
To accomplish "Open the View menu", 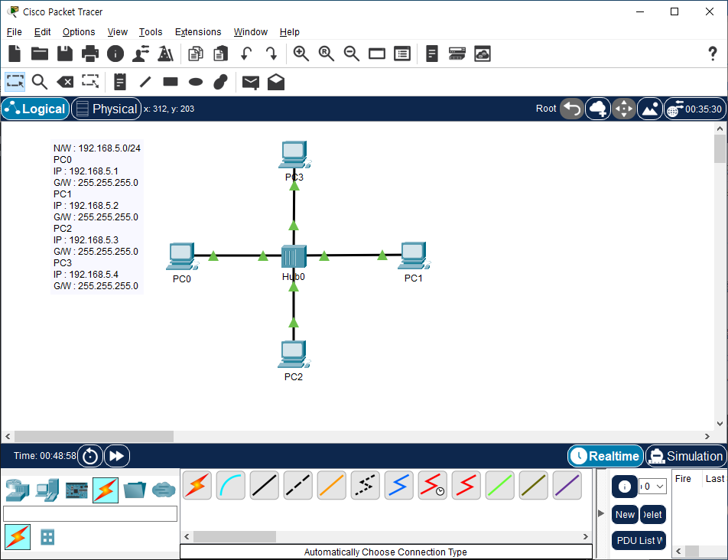I will pyautogui.click(x=118, y=31).
